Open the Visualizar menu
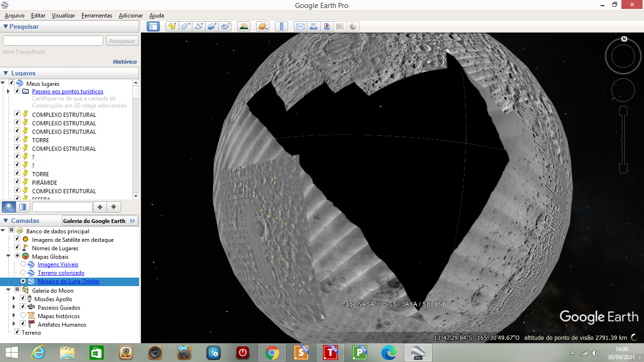This screenshot has height=362, width=644. pos(63,16)
